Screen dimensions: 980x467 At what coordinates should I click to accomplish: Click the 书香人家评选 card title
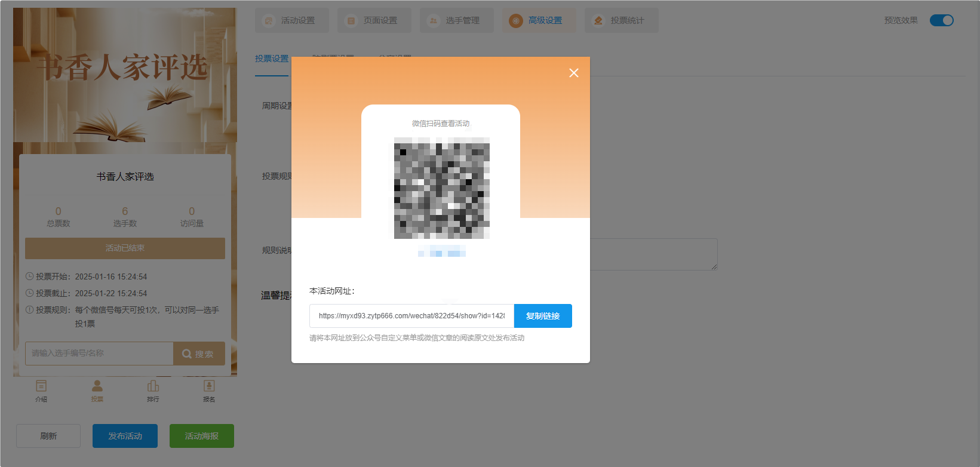125,177
